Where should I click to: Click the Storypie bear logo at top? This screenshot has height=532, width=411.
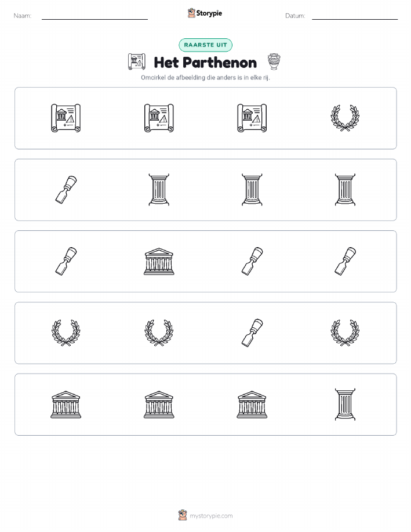pyautogui.click(x=191, y=13)
